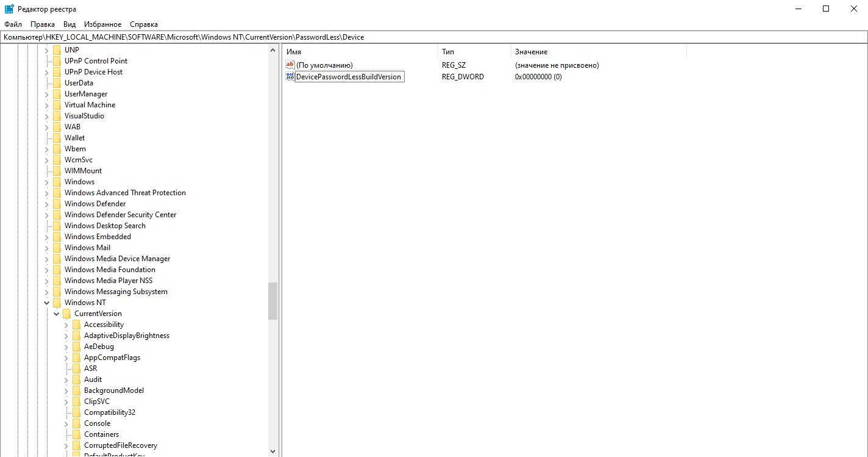Click the tree pane vertical scrollbar thumb

pos(273,301)
